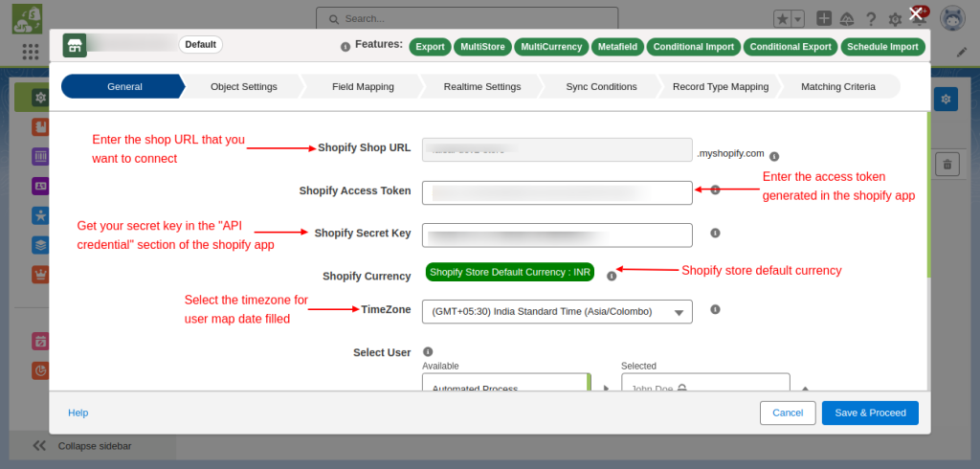Screen dimensions: 980x469
Task: Click the info icon for Shopify Access Token
Action: click(715, 190)
